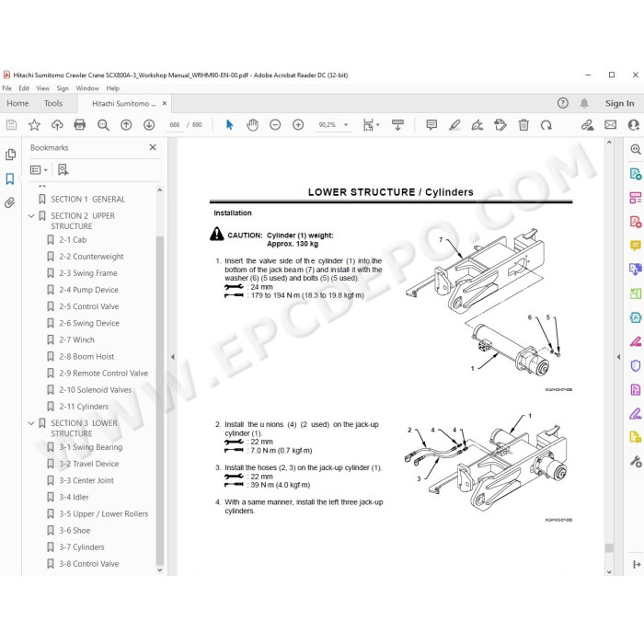This screenshot has width=644, height=644.
Task: Rotate the page view clockwise
Action: click(546, 125)
